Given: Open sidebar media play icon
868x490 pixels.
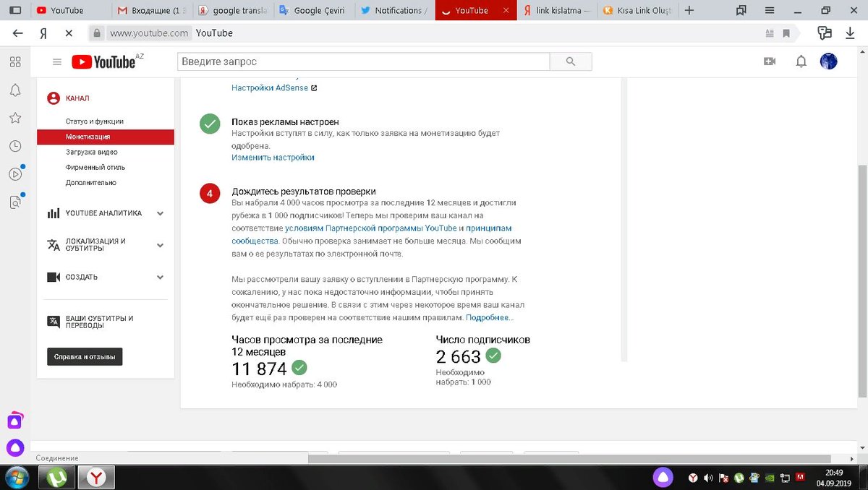Looking at the screenshot, I should [x=15, y=174].
